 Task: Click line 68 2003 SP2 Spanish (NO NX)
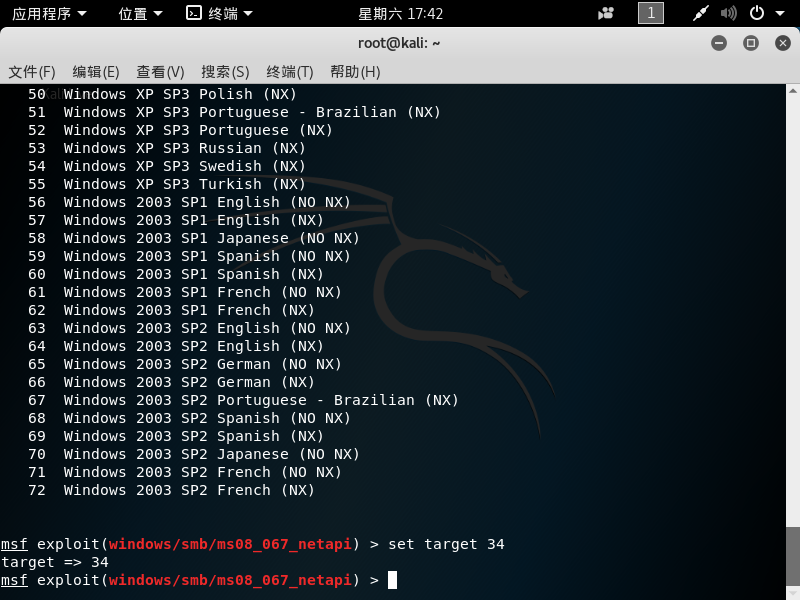(x=189, y=418)
